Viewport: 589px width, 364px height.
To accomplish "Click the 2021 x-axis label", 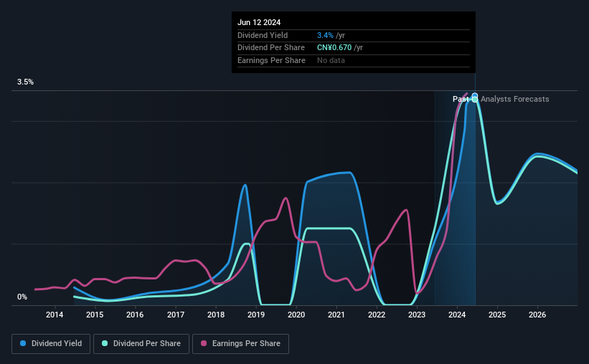I will 336,315.
